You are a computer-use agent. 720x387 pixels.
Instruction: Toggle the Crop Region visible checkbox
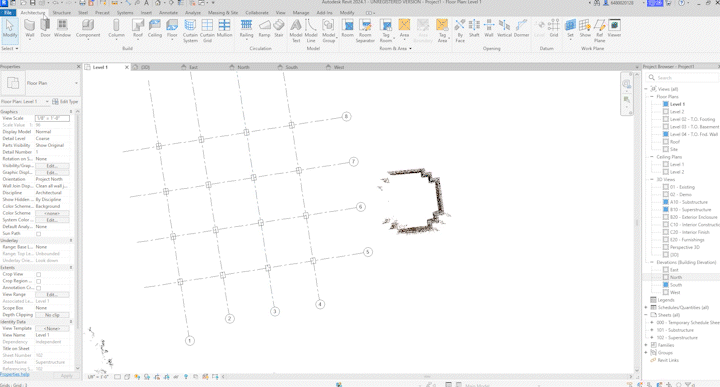(39, 281)
